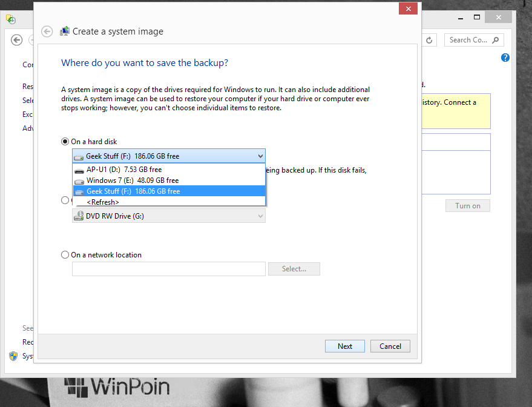Click the back arrow in the background window
The height and width of the screenshot is (407, 532).
tap(17, 40)
